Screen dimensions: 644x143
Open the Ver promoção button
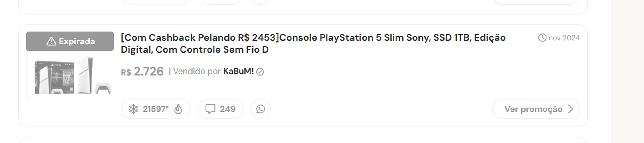tap(536, 109)
